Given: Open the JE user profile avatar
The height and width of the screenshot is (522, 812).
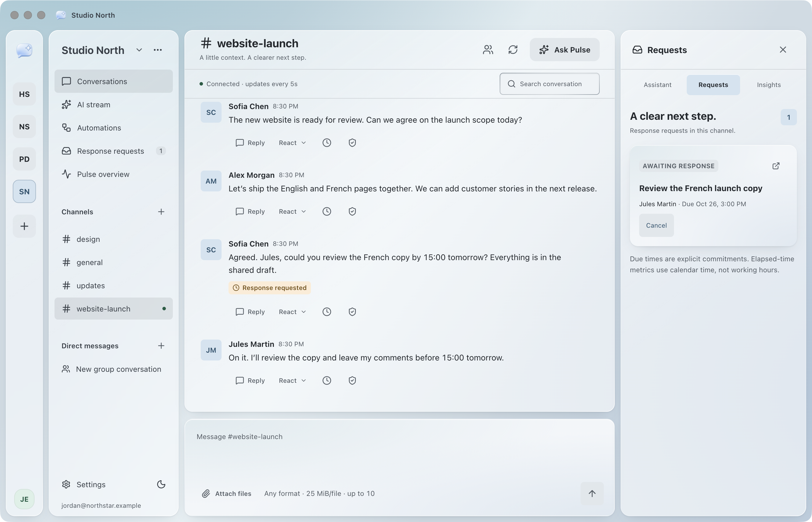Looking at the screenshot, I should pyautogui.click(x=24, y=499).
